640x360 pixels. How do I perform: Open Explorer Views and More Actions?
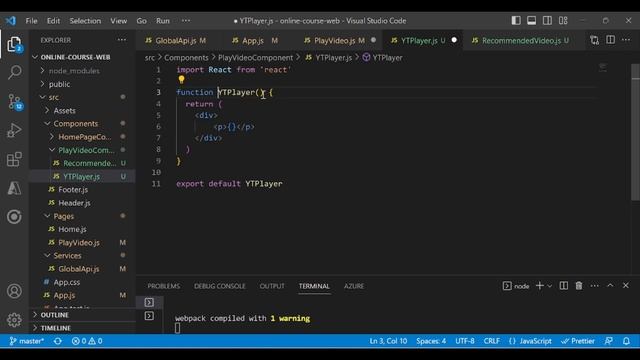coord(122,40)
